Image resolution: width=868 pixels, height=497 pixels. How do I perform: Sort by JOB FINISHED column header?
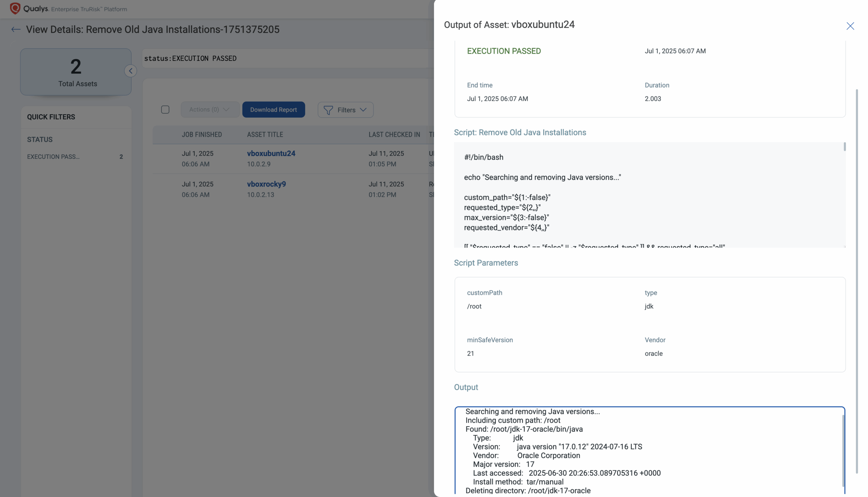(x=201, y=134)
